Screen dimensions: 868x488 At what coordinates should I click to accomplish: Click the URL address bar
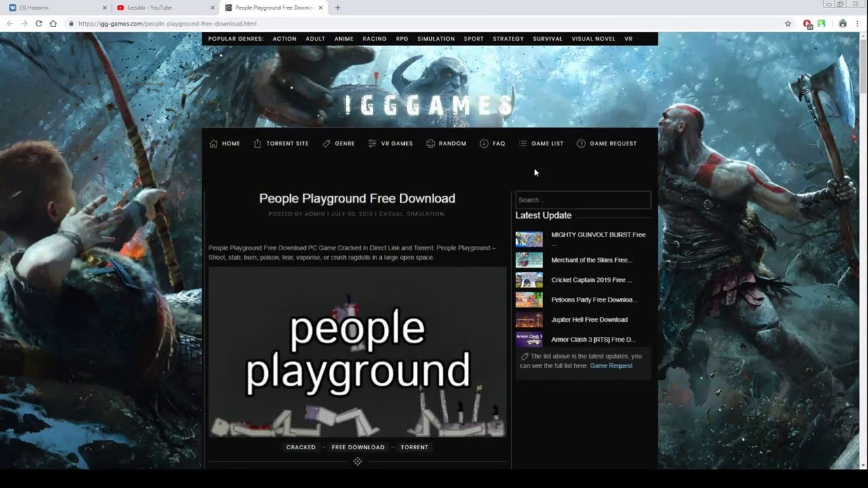[x=427, y=23]
